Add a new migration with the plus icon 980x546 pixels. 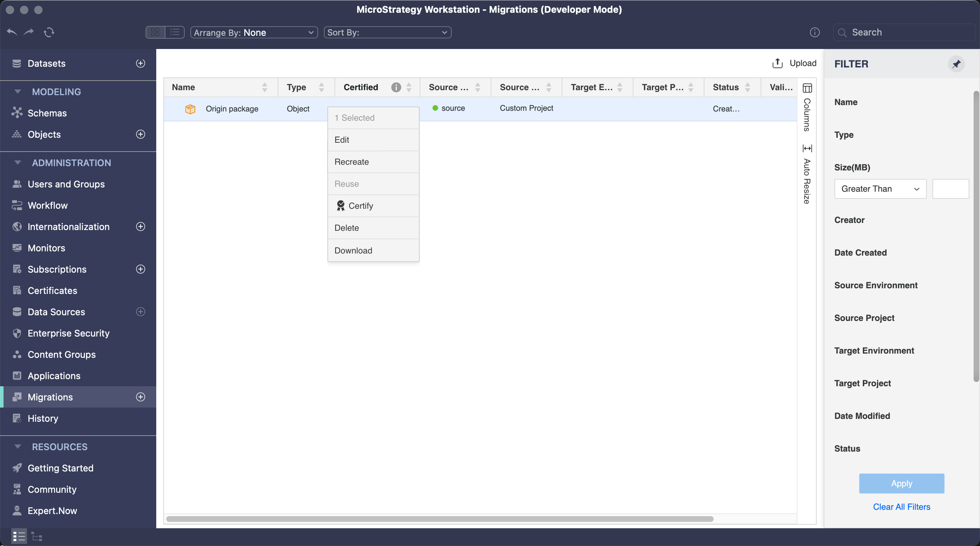[x=140, y=397]
